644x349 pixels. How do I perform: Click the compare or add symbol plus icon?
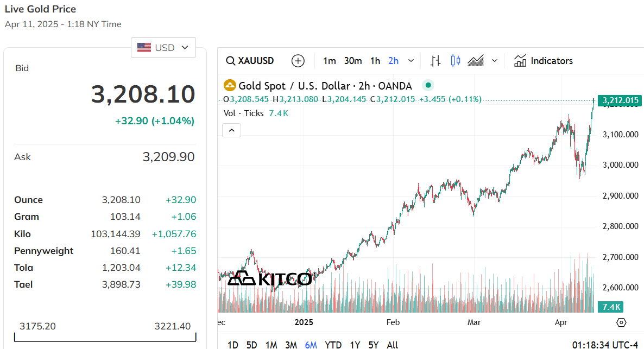point(298,61)
